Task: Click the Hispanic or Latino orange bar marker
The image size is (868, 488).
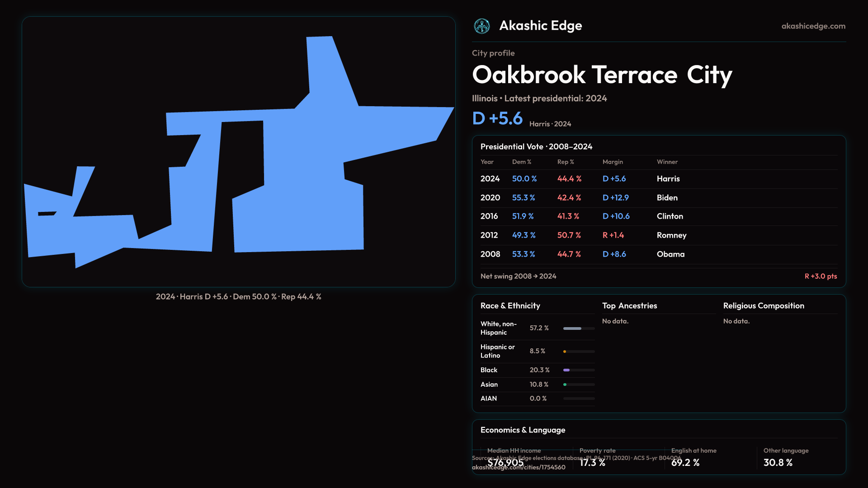Action: click(565, 352)
